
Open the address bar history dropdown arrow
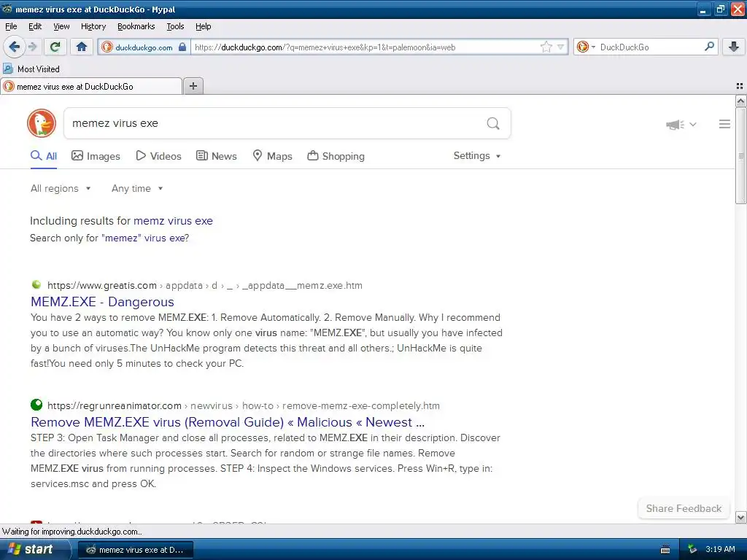coord(561,47)
